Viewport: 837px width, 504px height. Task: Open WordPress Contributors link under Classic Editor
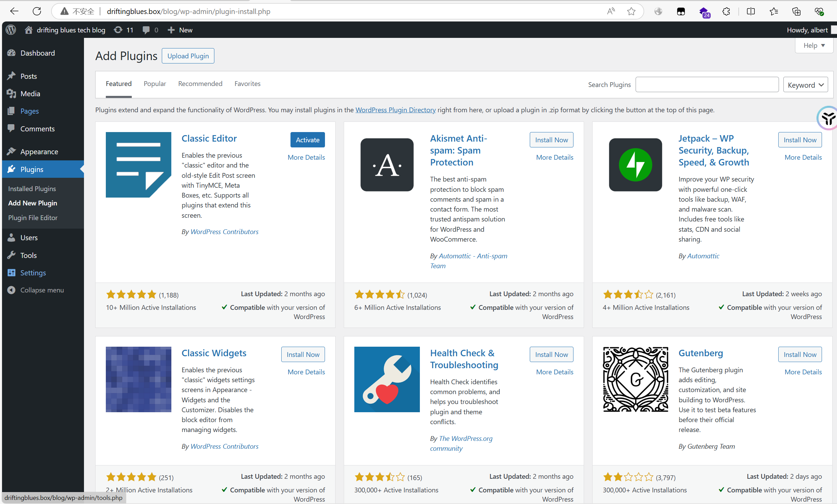pos(224,232)
